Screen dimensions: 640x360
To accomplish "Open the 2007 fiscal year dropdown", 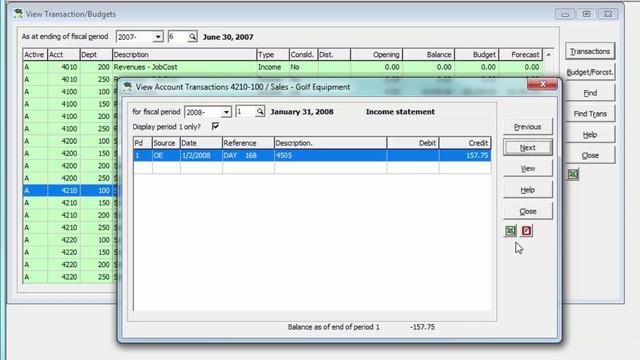I will [158, 37].
